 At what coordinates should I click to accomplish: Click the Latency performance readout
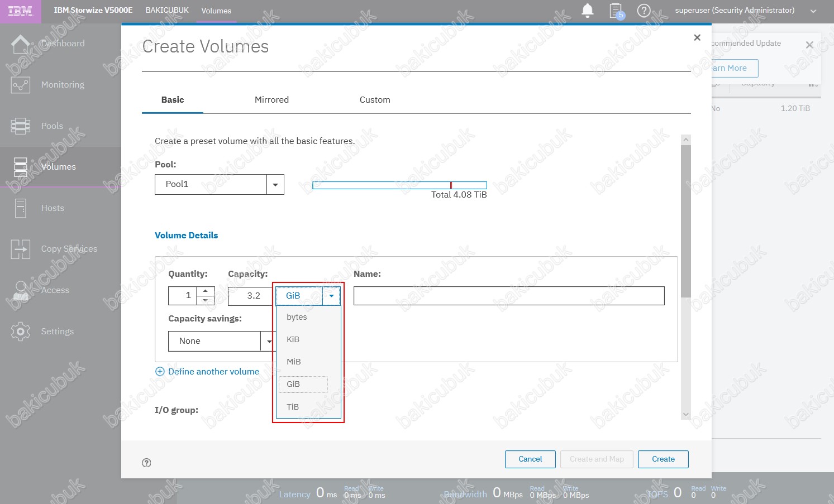click(x=332, y=493)
